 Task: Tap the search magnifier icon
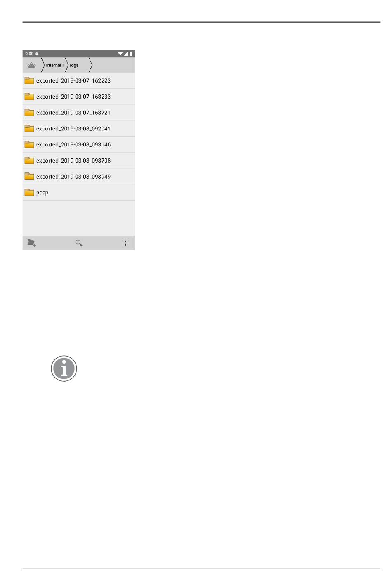click(x=79, y=243)
